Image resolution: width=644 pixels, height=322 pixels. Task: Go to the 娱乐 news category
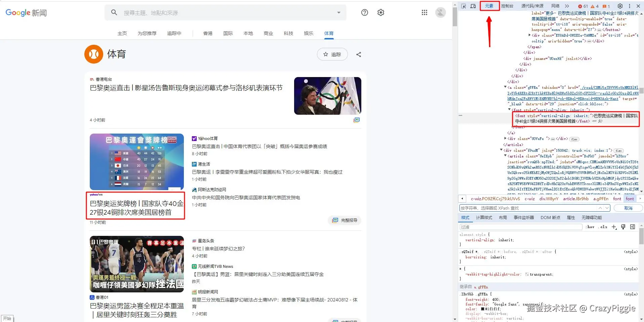[309, 33]
